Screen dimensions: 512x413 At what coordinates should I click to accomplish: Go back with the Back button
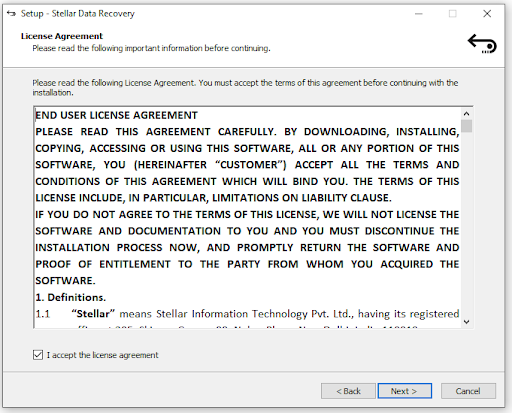(x=348, y=391)
